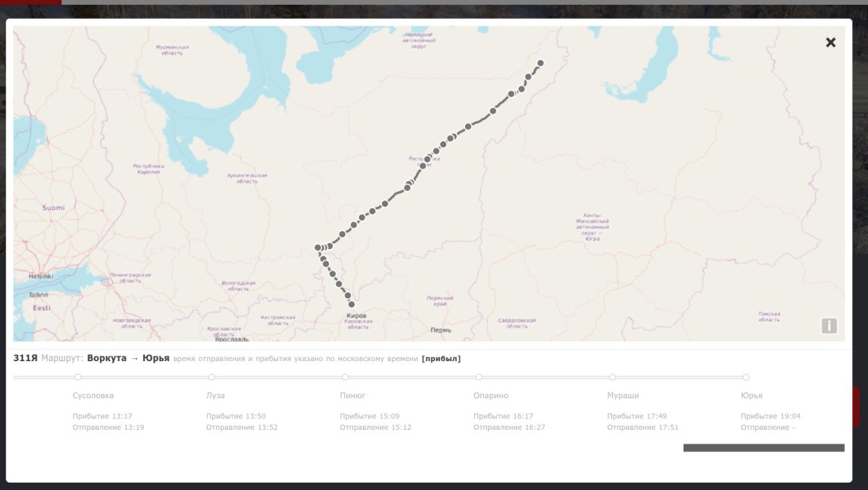
Task: Click the Воркута → Юрья route title
Action: tap(128, 358)
